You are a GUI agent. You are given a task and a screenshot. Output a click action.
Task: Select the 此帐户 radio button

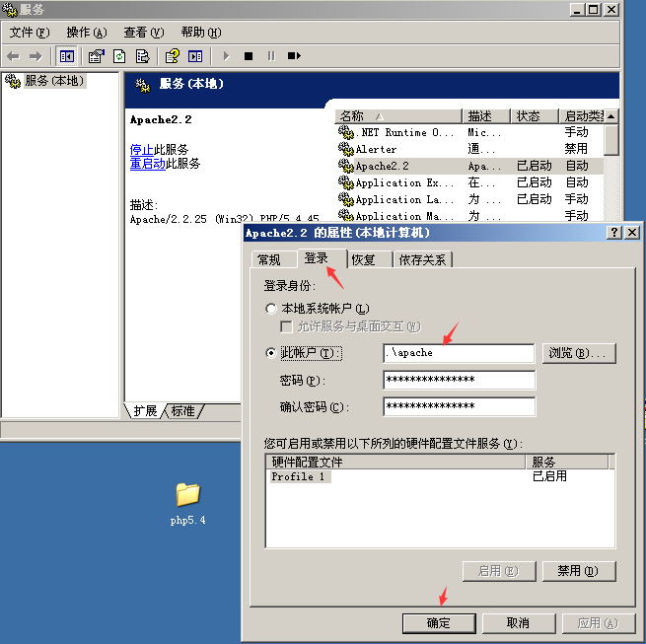point(271,353)
